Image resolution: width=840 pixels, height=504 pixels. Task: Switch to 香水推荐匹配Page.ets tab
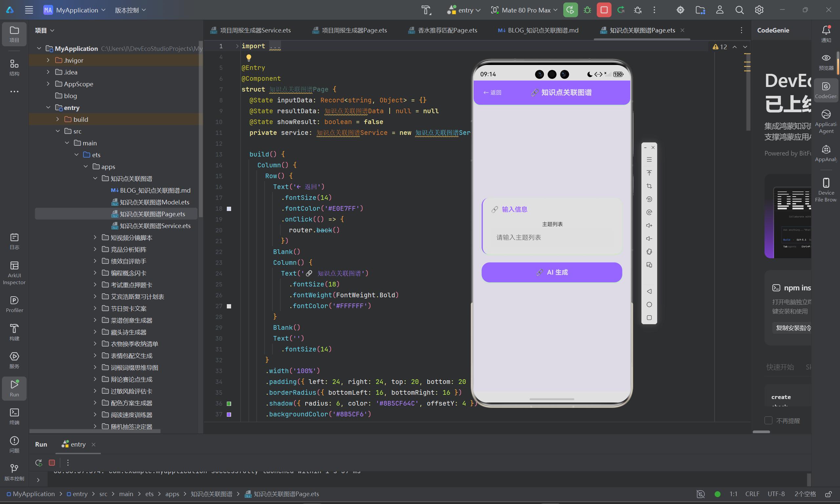pyautogui.click(x=443, y=30)
